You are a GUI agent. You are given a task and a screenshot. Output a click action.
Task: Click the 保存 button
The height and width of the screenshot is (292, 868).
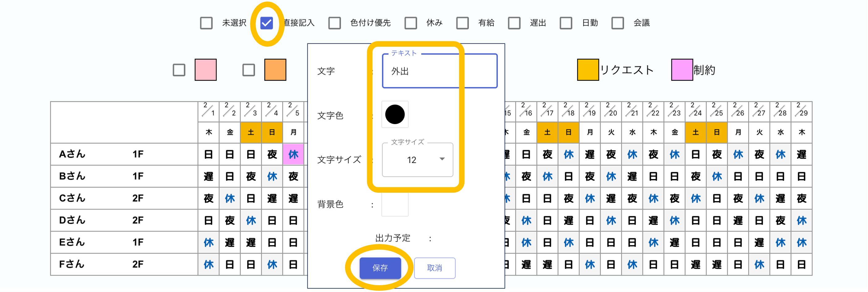pyautogui.click(x=380, y=268)
